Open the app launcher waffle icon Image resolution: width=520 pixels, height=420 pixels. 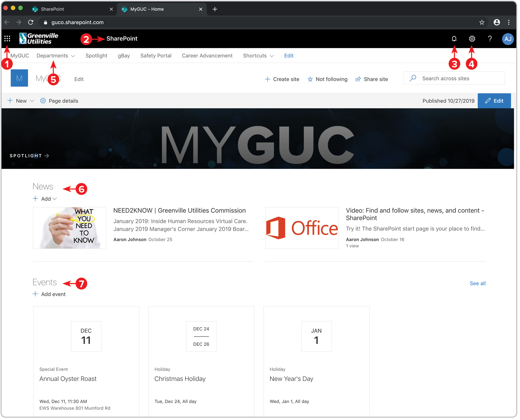pyautogui.click(x=7, y=38)
